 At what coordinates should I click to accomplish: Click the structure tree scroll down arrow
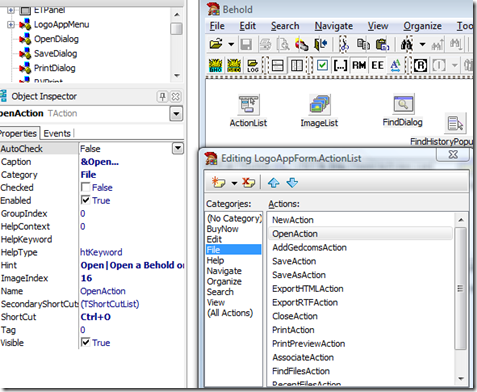(x=177, y=76)
